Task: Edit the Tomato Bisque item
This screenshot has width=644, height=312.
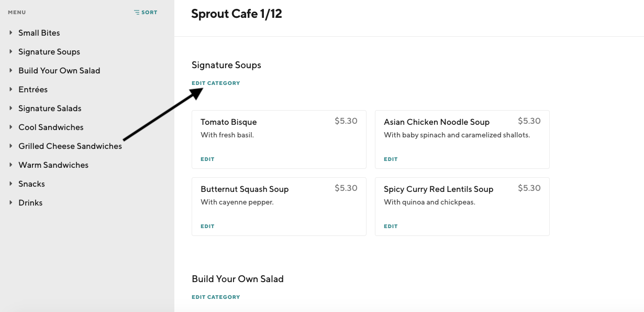Action: pos(207,159)
